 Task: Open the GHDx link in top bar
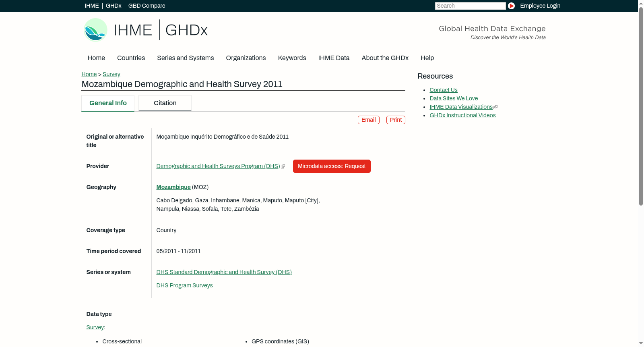pos(114,6)
